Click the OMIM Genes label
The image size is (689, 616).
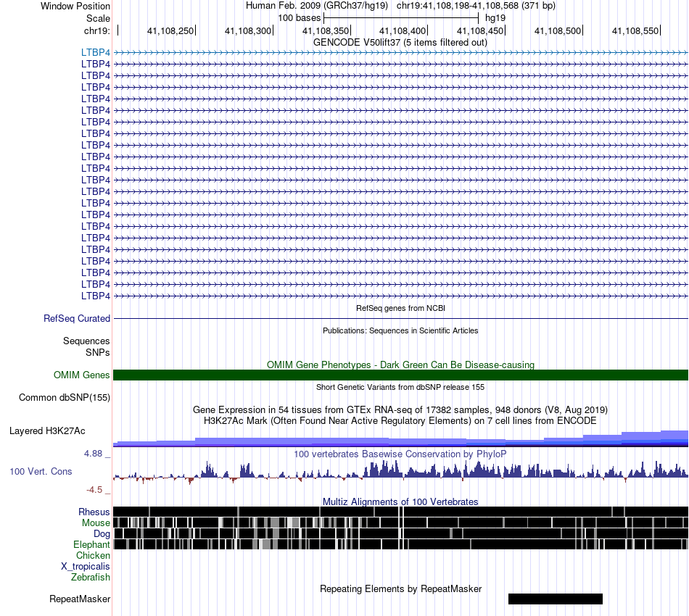click(81, 375)
